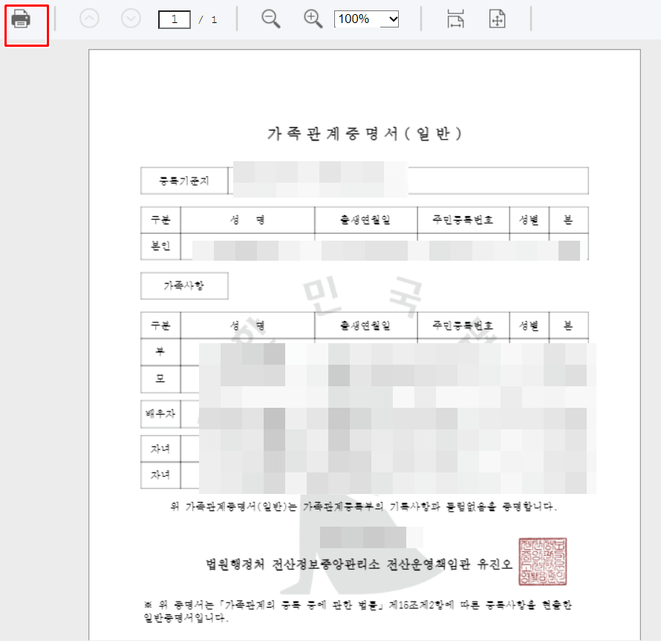Click the 등록기준지 label cell
This screenshot has width=661, height=644.
[183, 180]
